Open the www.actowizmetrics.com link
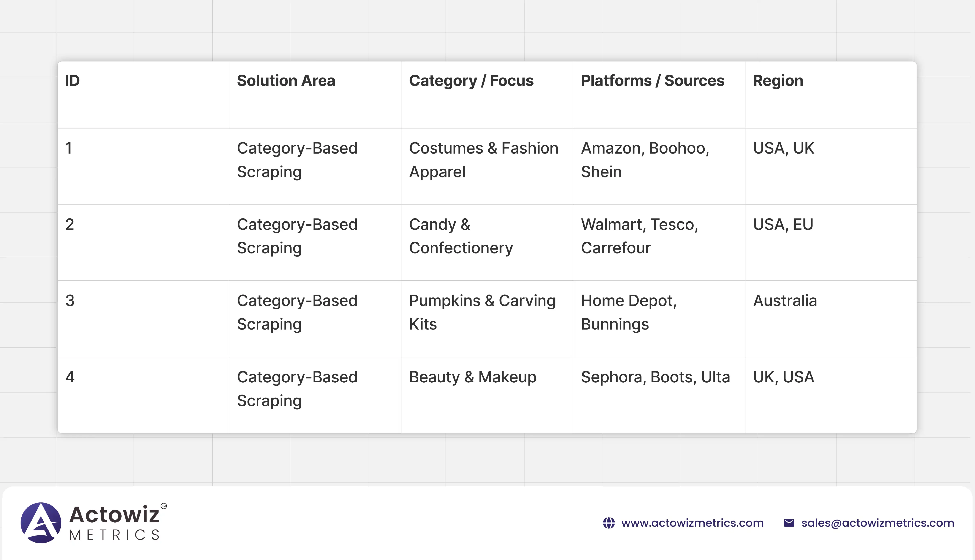The height and width of the screenshot is (560, 975). coord(692,523)
